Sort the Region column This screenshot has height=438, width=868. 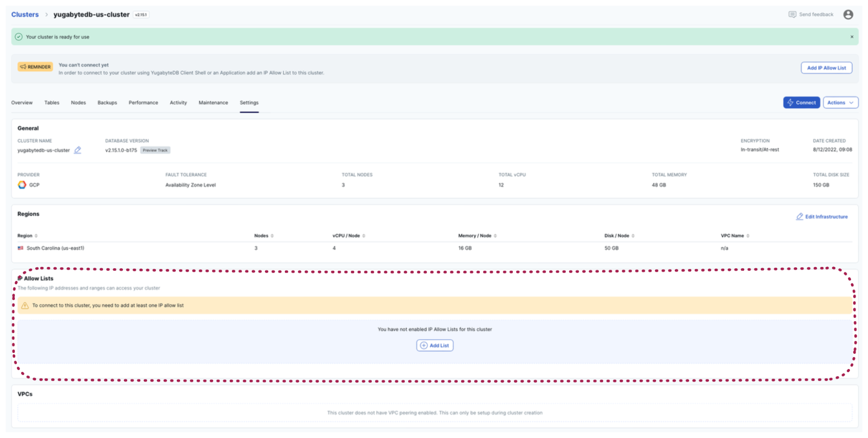coord(36,236)
